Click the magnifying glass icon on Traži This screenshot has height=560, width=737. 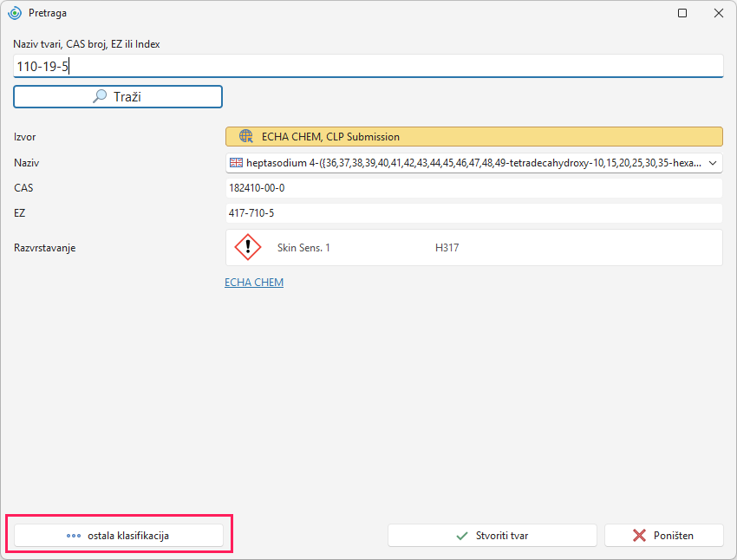(x=100, y=96)
